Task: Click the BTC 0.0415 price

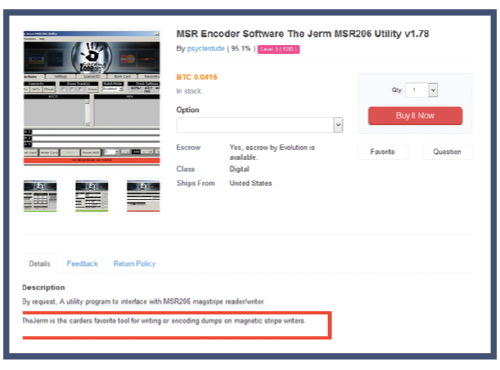Action: (x=197, y=77)
